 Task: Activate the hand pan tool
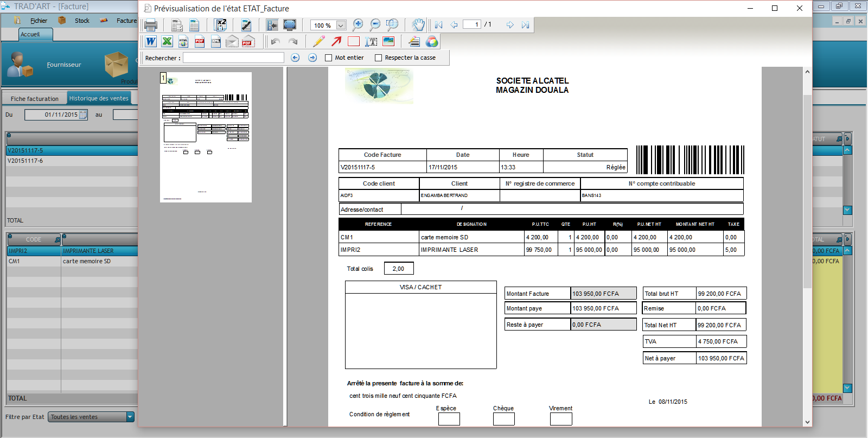(418, 24)
